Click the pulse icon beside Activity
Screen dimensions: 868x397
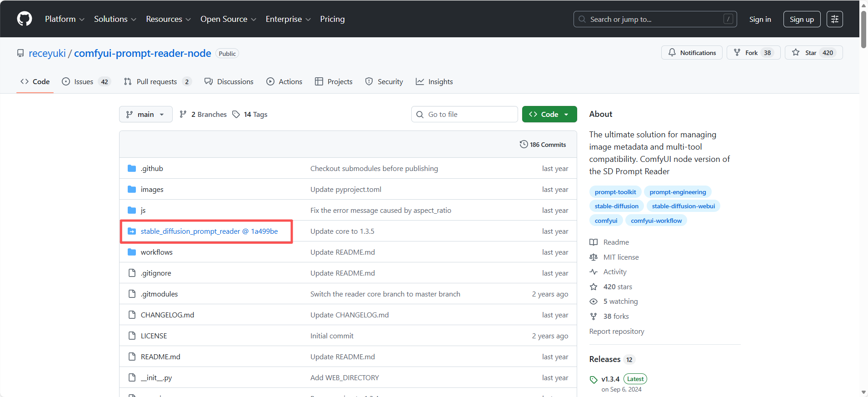(x=594, y=272)
